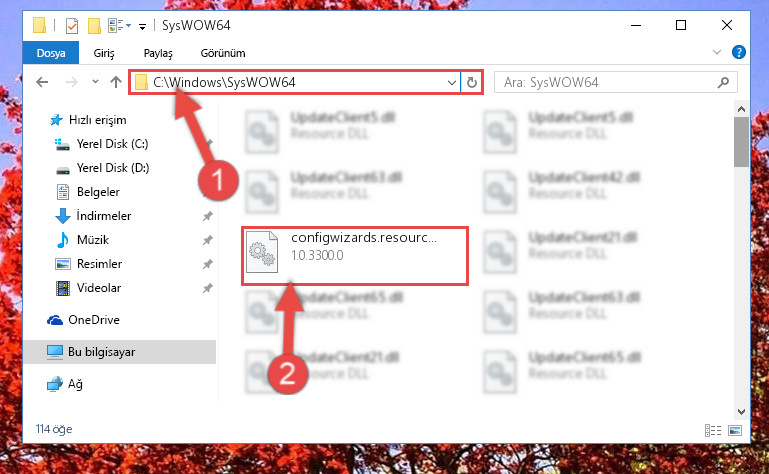
Task: Refresh the SysWOW64 folder view
Action: (x=471, y=82)
